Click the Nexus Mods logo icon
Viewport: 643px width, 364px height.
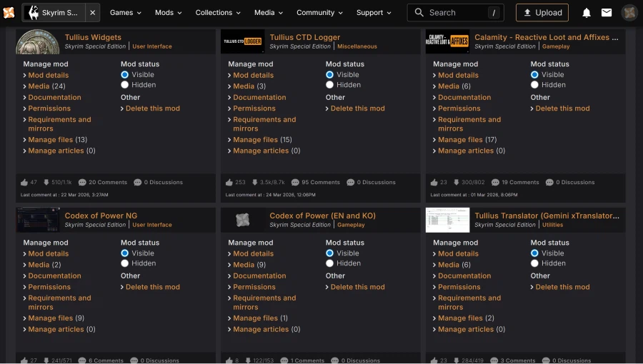[x=9, y=12]
